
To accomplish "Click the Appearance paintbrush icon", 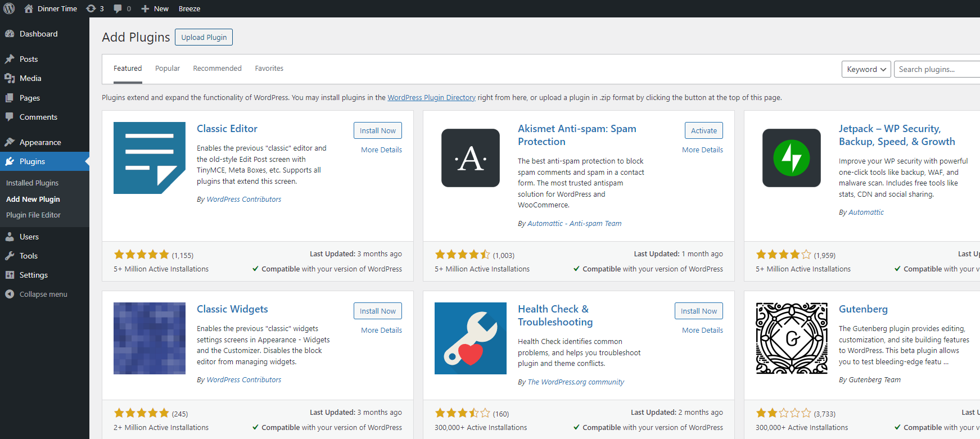I will click(10, 142).
